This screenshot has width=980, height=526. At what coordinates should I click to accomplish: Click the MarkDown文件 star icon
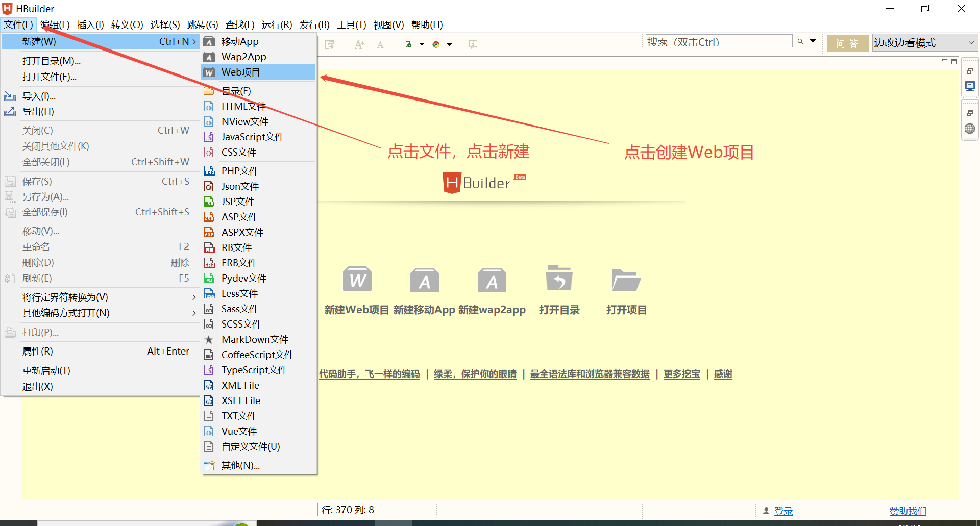209,339
